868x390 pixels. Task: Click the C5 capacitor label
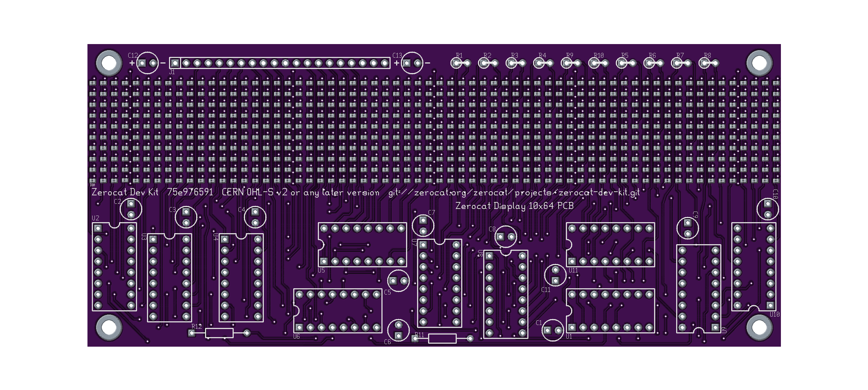[x=387, y=292]
